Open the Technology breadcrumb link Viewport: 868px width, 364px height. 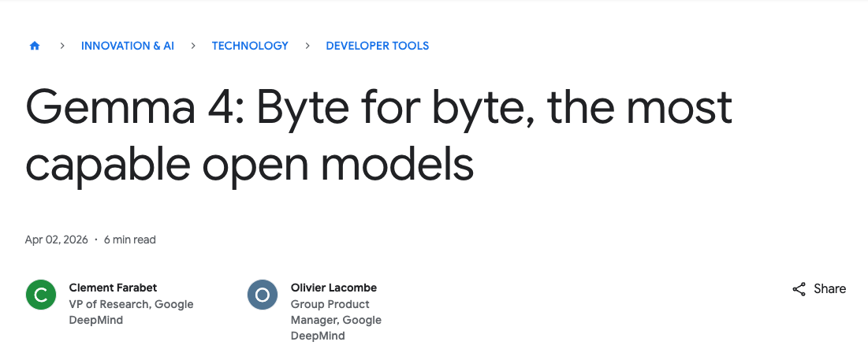[x=250, y=46]
